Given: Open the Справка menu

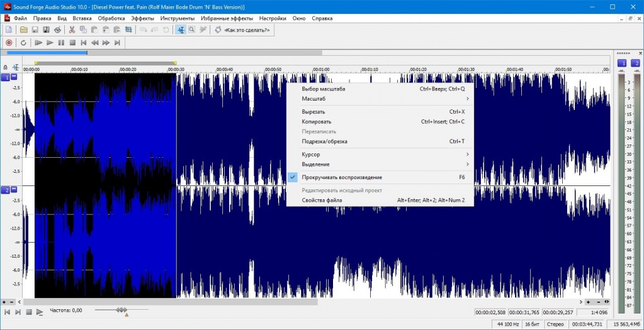Looking at the screenshot, I should click(322, 18).
